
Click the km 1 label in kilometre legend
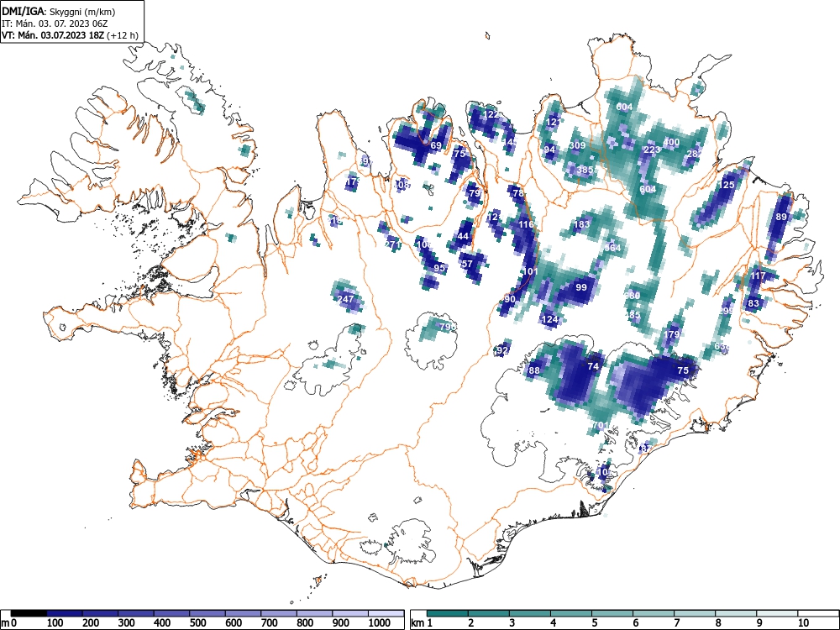point(422,623)
